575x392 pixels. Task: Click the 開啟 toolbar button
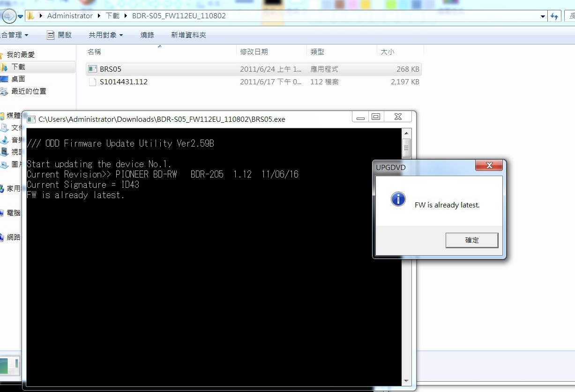pyautogui.click(x=59, y=35)
